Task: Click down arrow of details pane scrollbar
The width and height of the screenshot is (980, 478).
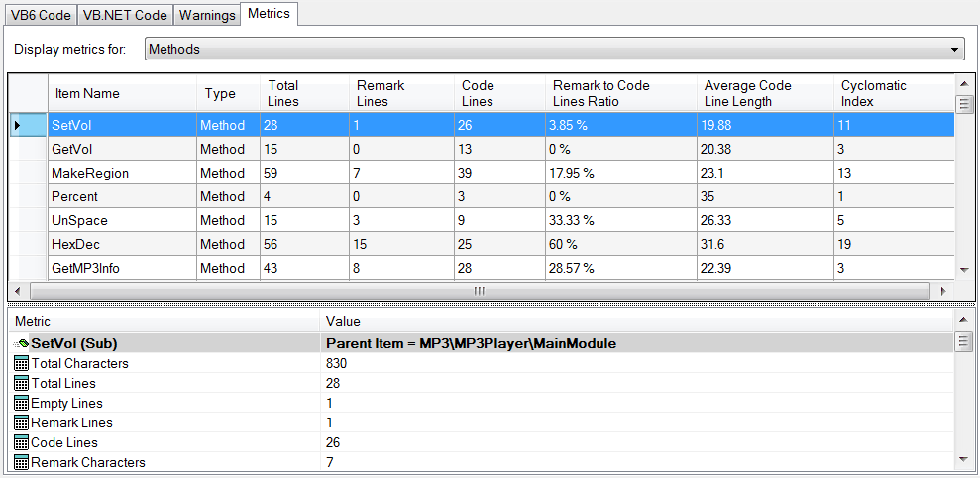Action: coord(964,460)
